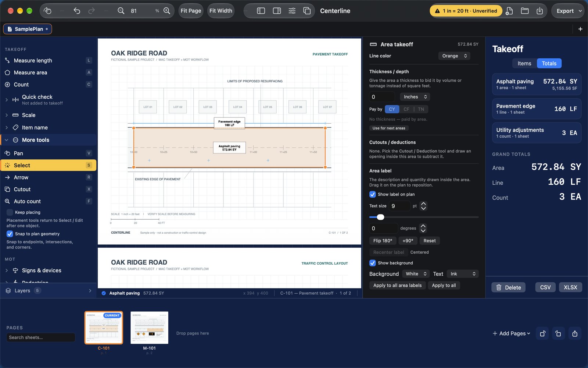
Task: Click the zoom in magnifier icon
Action: click(x=167, y=11)
